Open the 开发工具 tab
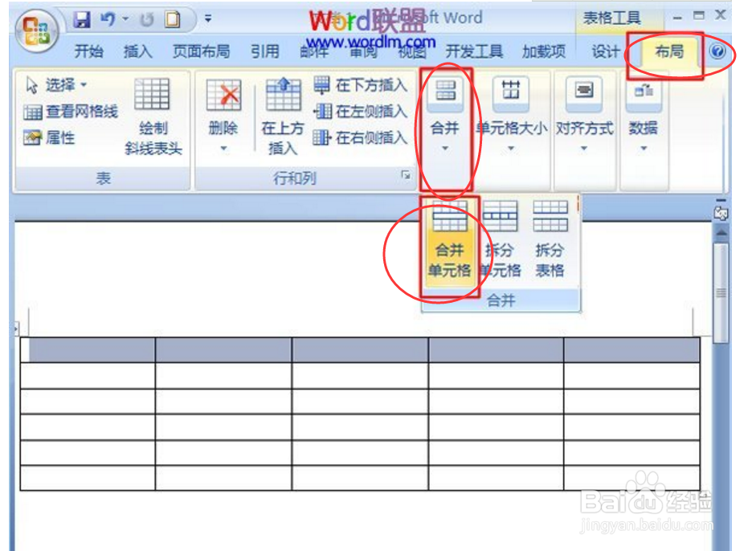The image size is (756, 551). 474,51
